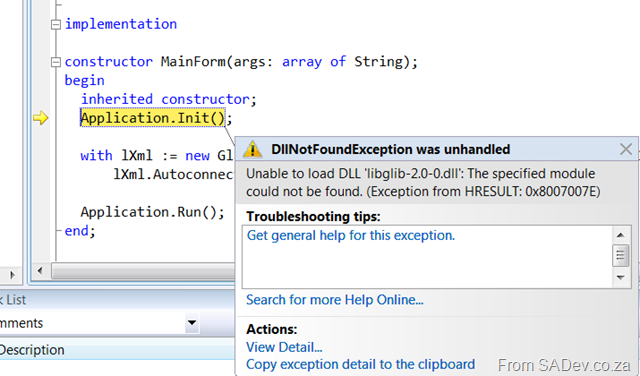
Task: Open 'Get general help for this exception'
Action: click(351, 236)
